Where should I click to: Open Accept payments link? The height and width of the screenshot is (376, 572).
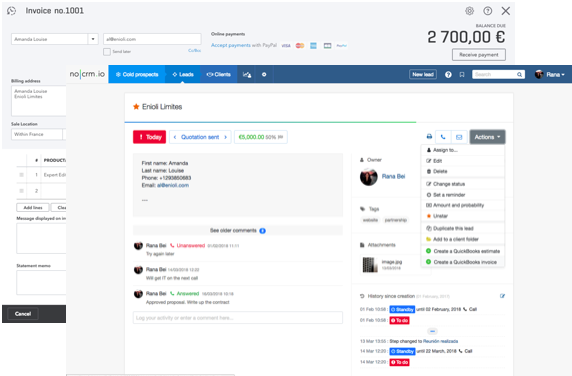(x=231, y=45)
